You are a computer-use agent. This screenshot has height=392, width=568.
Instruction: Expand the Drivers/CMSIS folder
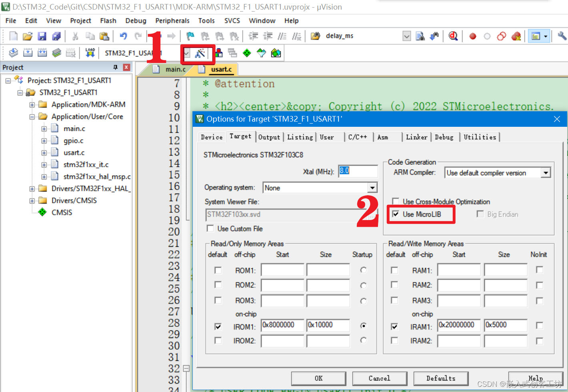click(32, 201)
